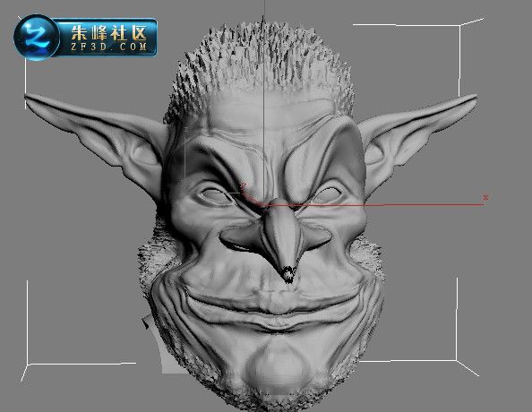This screenshot has height=412, width=532.
Task: Select the red X axis label
Action: pyautogui.click(x=485, y=197)
